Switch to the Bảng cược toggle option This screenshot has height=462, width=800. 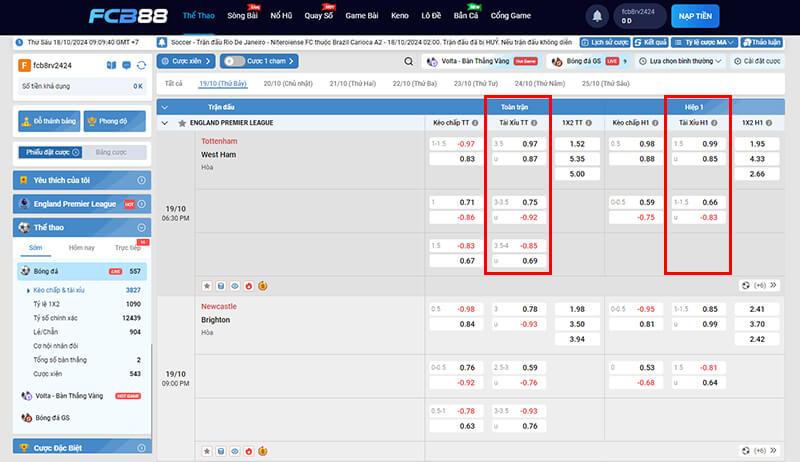[x=110, y=152]
